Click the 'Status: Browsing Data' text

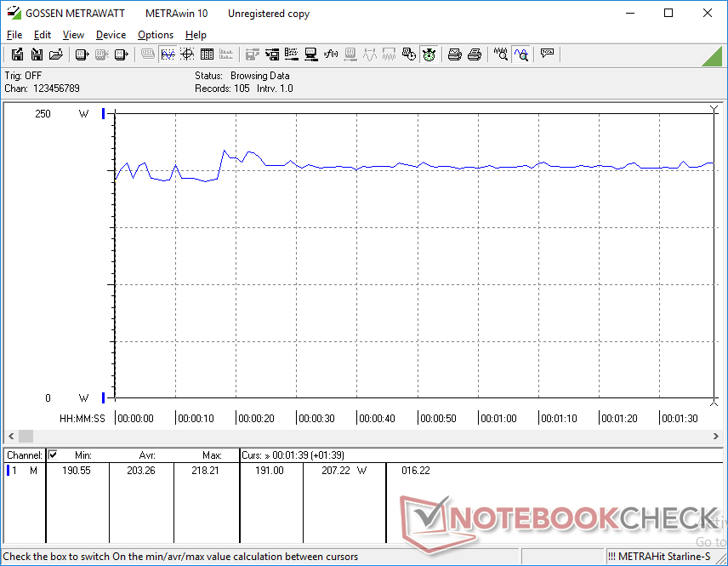tap(242, 75)
